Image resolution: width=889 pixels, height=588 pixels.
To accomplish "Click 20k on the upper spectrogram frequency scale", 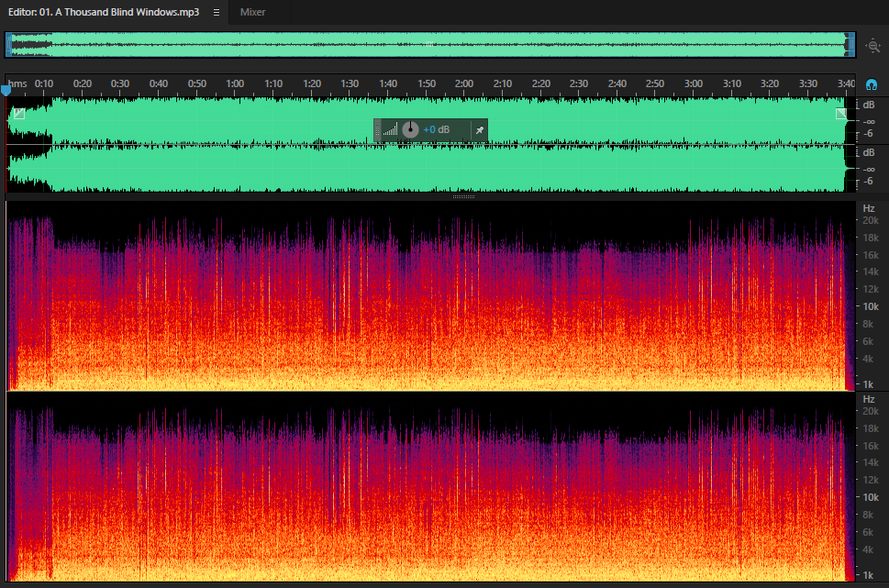I will (x=871, y=220).
